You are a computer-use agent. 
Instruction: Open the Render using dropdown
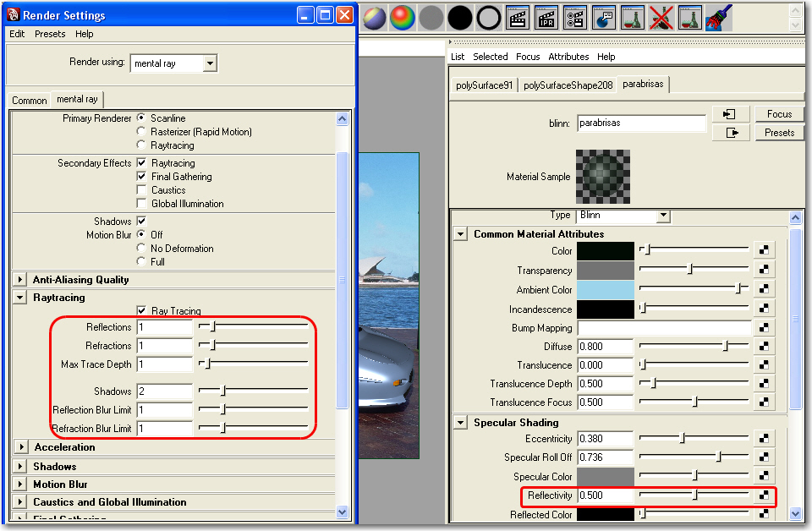click(x=209, y=63)
